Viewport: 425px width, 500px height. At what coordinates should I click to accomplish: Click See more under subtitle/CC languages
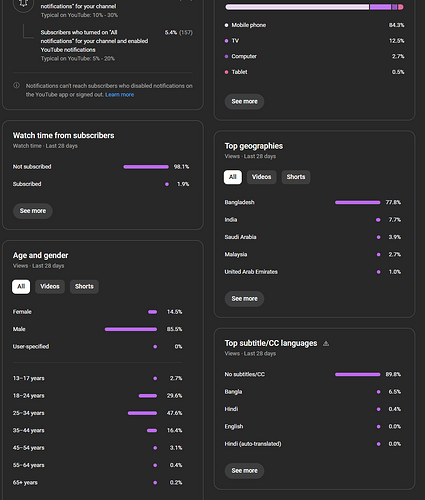244,471
